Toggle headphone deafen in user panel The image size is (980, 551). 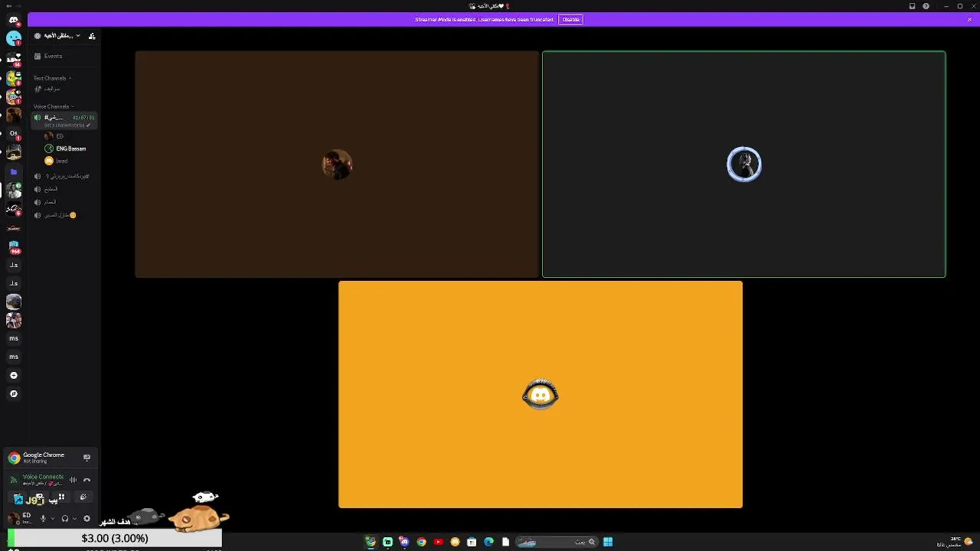65,518
